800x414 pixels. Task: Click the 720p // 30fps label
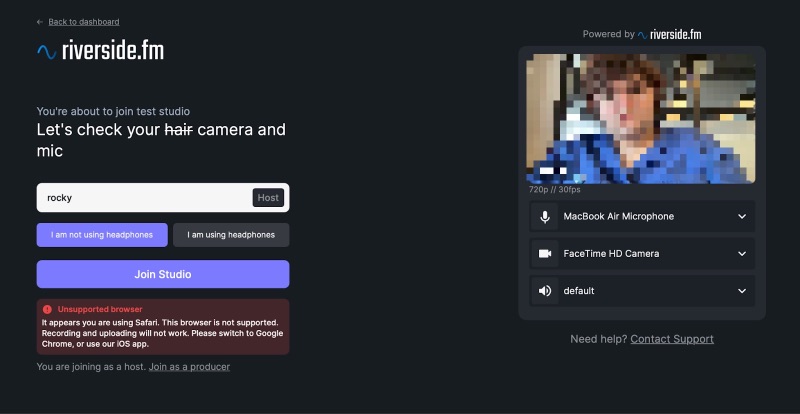555,189
